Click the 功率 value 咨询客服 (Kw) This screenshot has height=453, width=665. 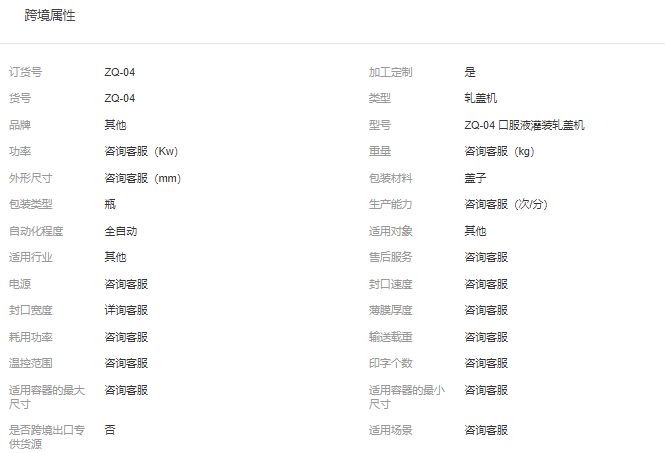click(141, 152)
